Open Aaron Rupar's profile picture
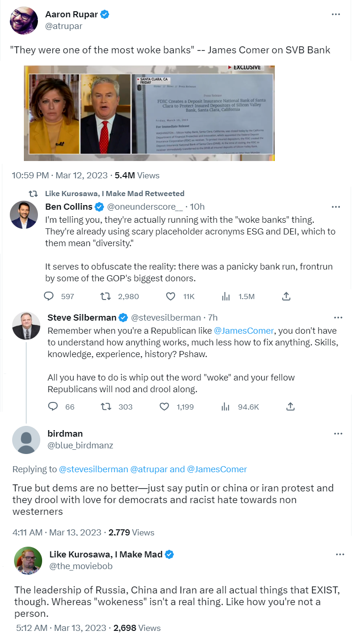The height and width of the screenshot is (644, 353). pyautogui.click(x=24, y=20)
